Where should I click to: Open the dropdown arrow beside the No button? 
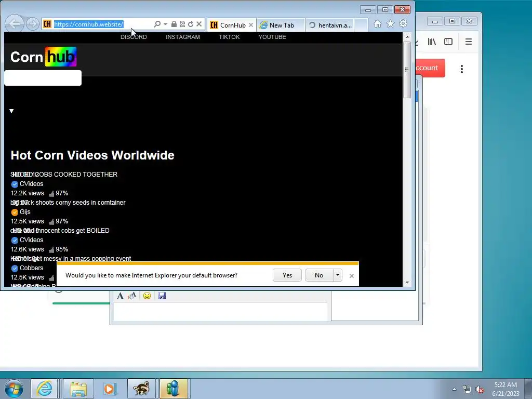tap(338, 275)
